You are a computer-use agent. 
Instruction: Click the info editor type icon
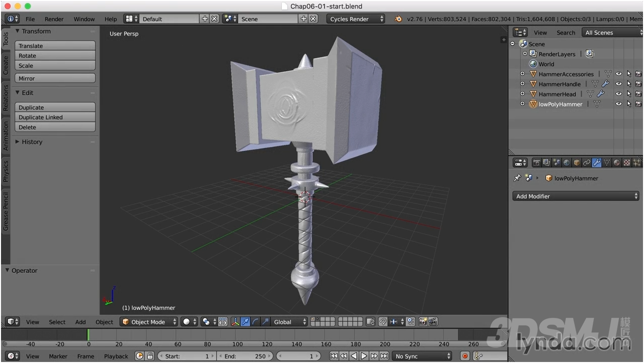point(13,19)
